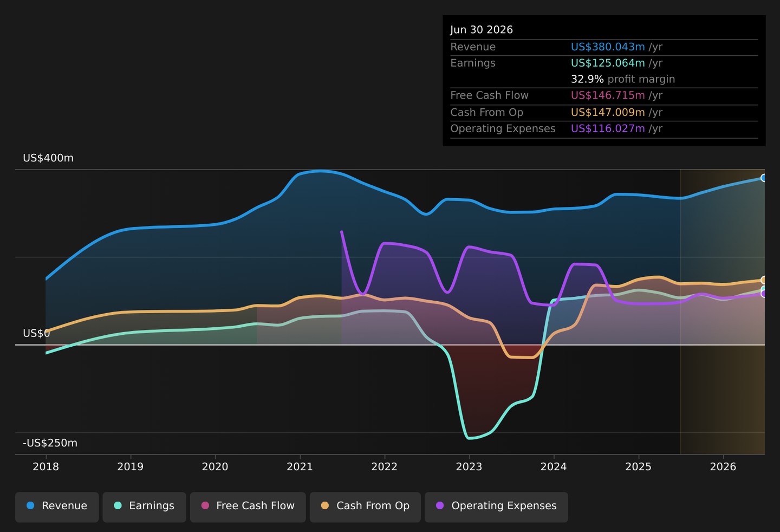Click the 2020 x-axis year label
The image size is (780, 532).
pyautogui.click(x=215, y=466)
